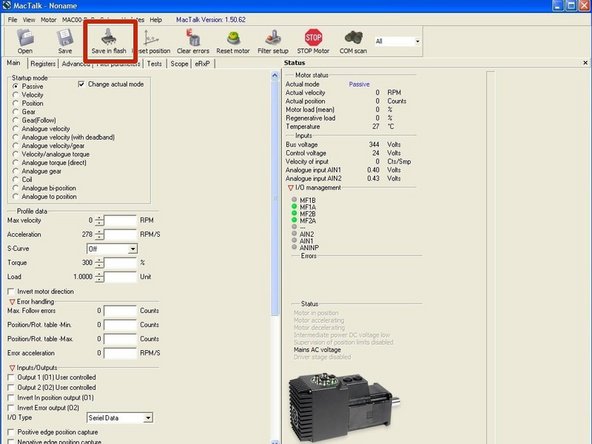
Task: Select Coil startup mode
Action: click(15, 179)
